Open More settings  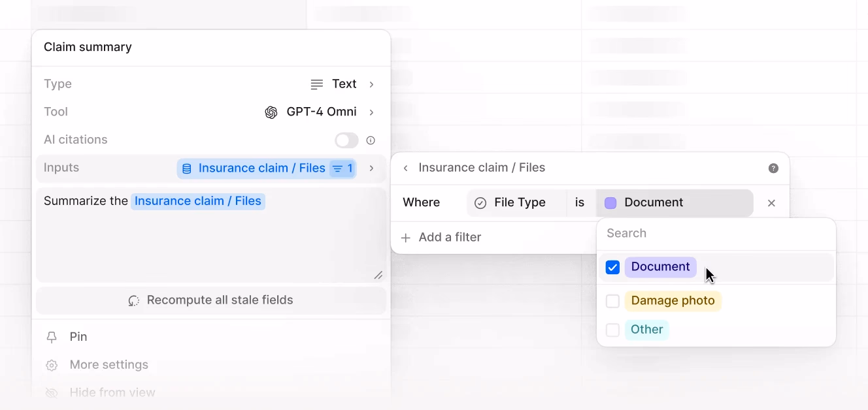coord(211,365)
